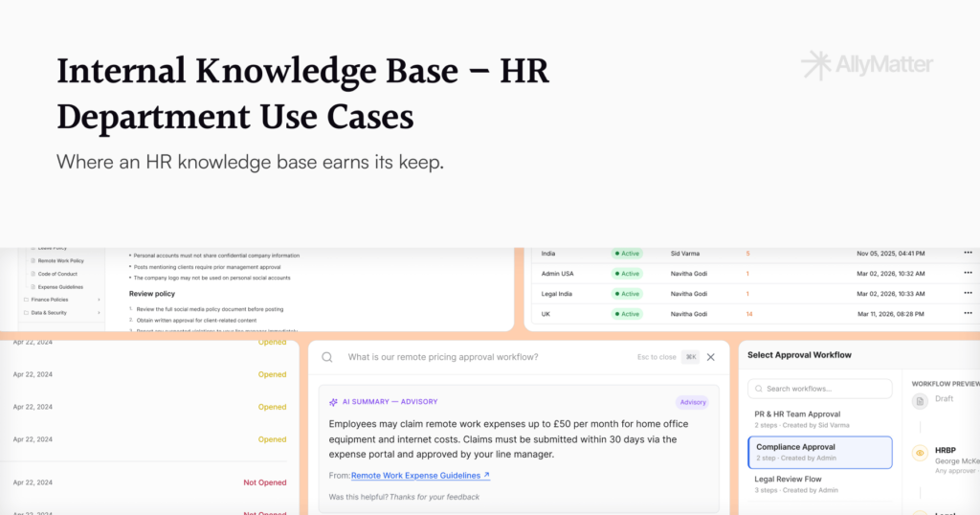Click the Draft document icon in workflow preview

(x=920, y=401)
